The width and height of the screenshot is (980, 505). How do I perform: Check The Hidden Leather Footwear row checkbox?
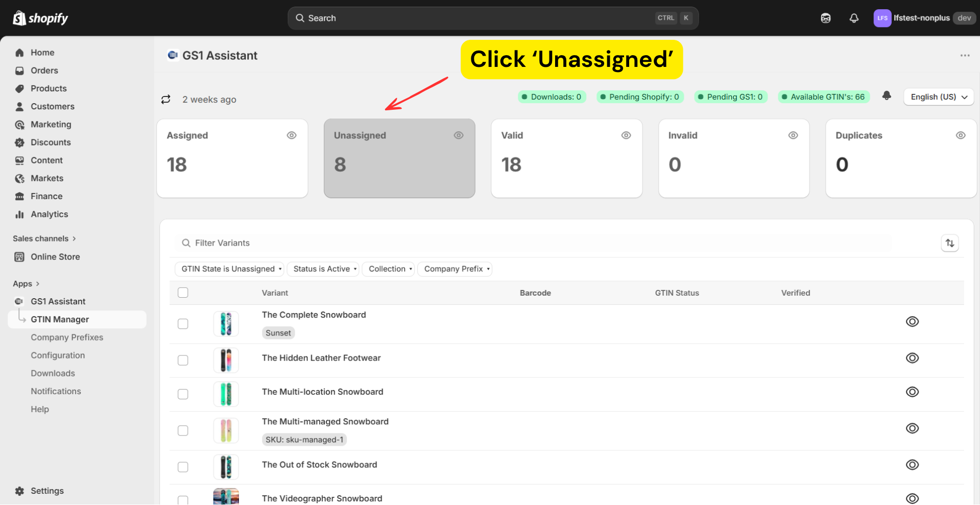[x=183, y=360]
